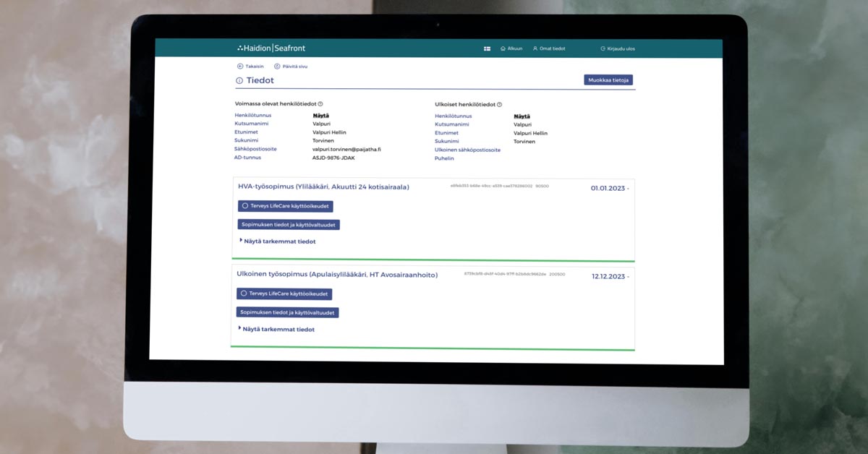Image resolution: width=868 pixels, height=454 pixels.
Task: Open Sopimuksen tiedot ja käyttövaltuudet for HVA-työsopimus
Action: pyautogui.click(x=289, y=225)
